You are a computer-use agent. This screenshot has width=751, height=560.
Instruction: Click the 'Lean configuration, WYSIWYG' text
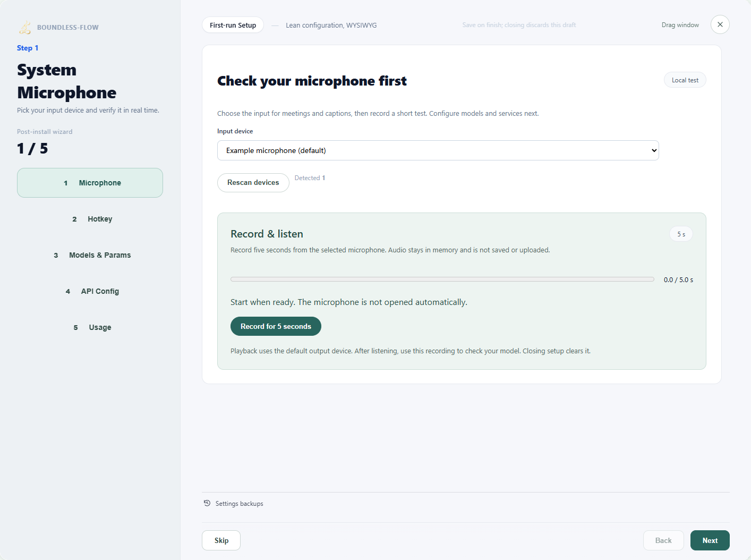[331, 25]
